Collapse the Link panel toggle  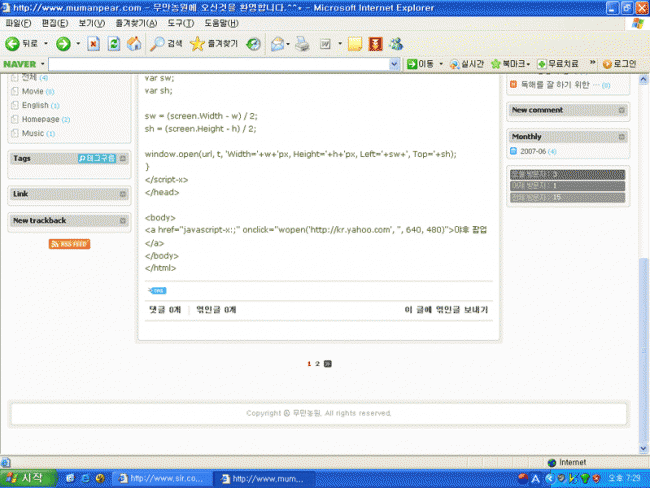(x=123, y=194)
